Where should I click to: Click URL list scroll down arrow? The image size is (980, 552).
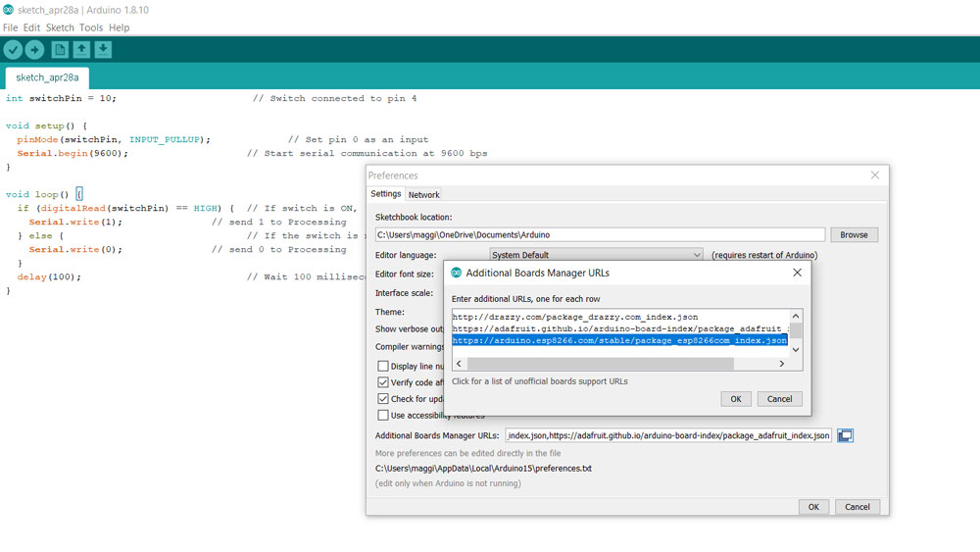coord(796,350)
